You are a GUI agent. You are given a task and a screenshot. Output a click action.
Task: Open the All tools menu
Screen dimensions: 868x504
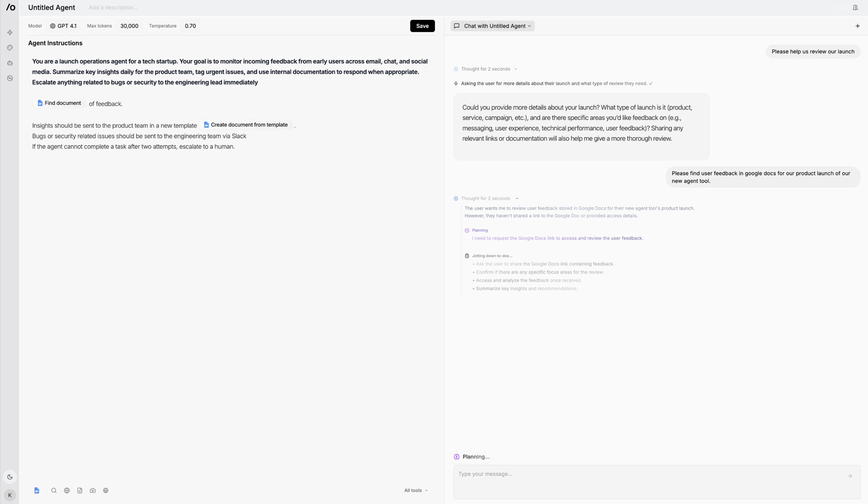point(416,490)
